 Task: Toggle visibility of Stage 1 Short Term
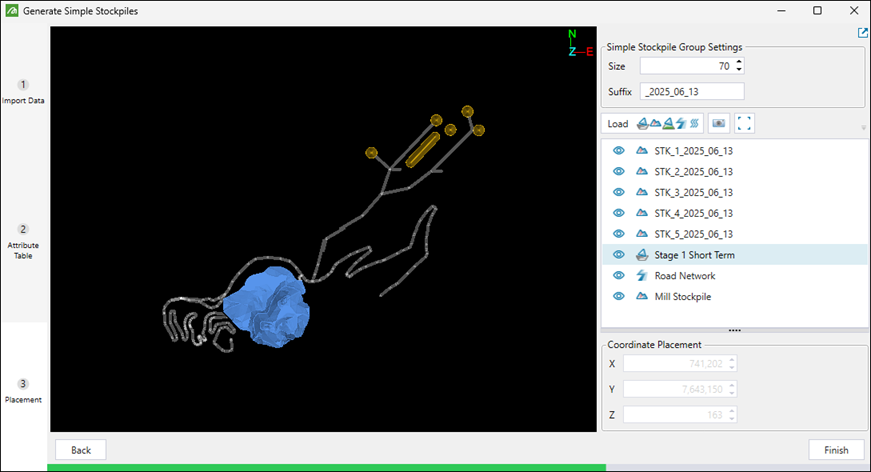tap(619, 255)
